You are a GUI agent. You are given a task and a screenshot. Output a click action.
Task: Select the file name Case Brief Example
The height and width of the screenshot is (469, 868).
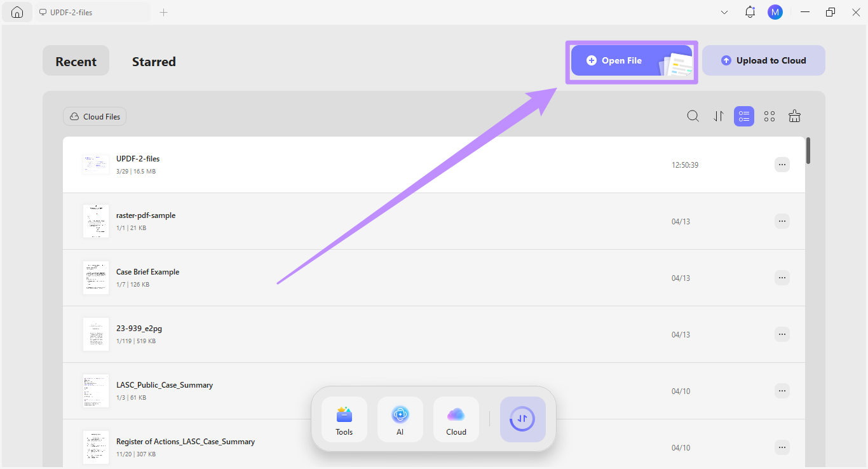click(x=147, y=272)
